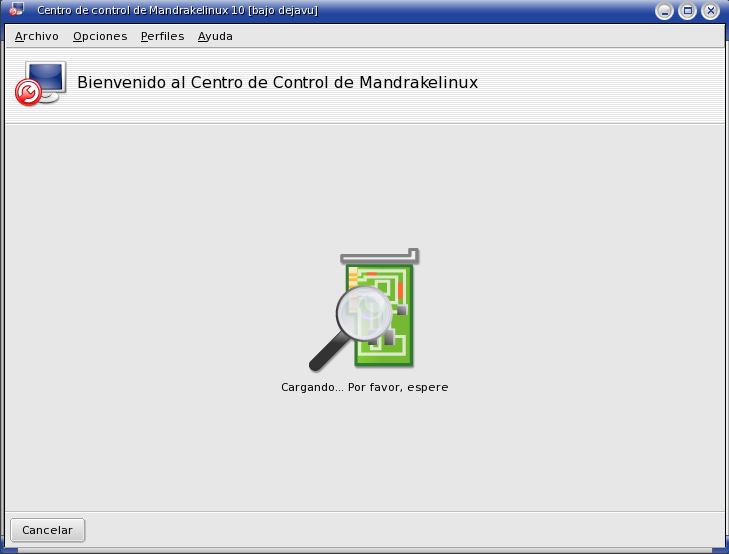Click the title bar application icon

tap(16, 9)
